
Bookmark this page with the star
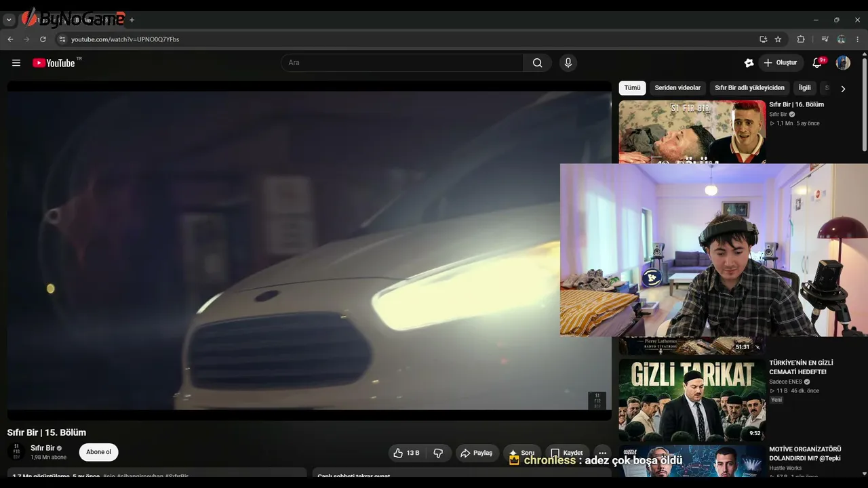778,39
